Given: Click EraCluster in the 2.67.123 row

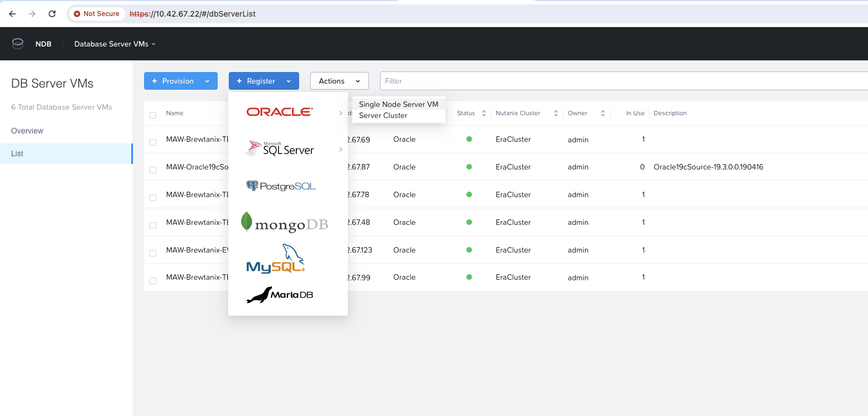Looking at the screenshot, I should point(513,250).
